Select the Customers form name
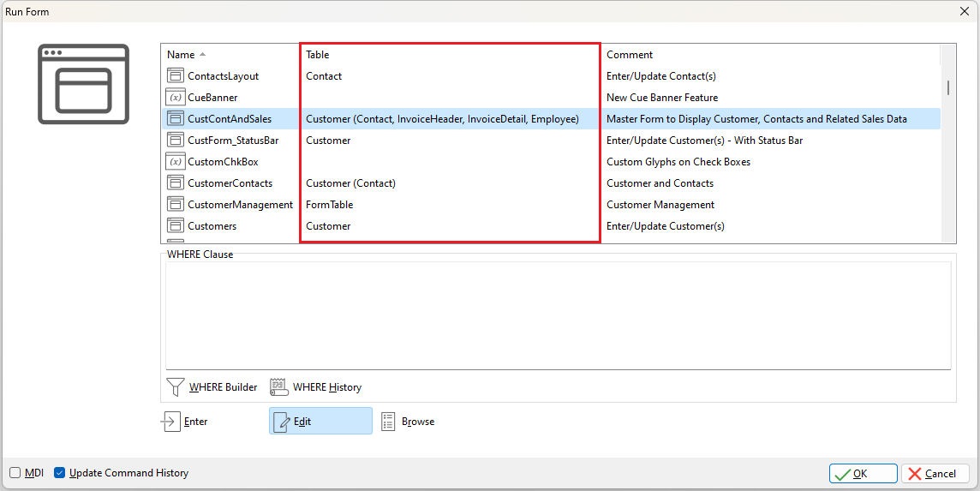This screenshot has height=491, width=980. 212,226
